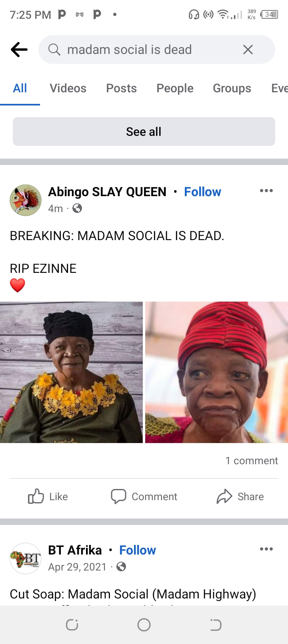Select the People search tab
288x644 pixels.
[x=175, y=88]
